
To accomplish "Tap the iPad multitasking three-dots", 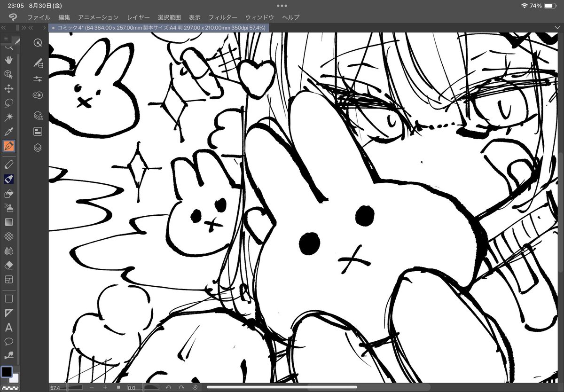I will [x=282, y=5].
